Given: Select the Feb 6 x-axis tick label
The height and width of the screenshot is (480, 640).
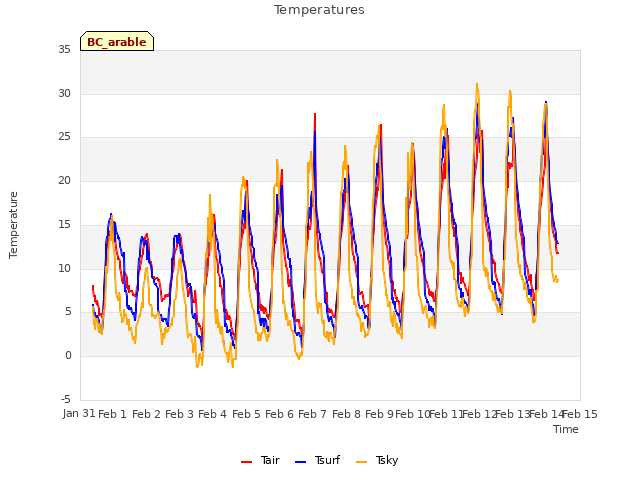Looking at the screenshot, I should point(279,414).
